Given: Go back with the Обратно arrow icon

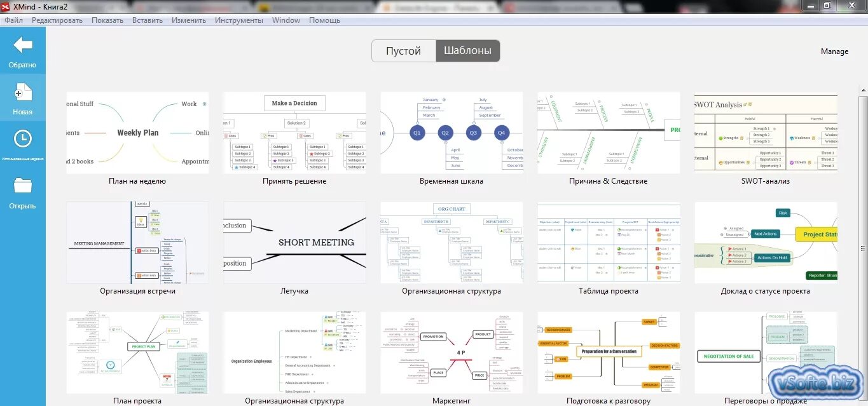Looking at the screenshot, I should click(23, 45).
